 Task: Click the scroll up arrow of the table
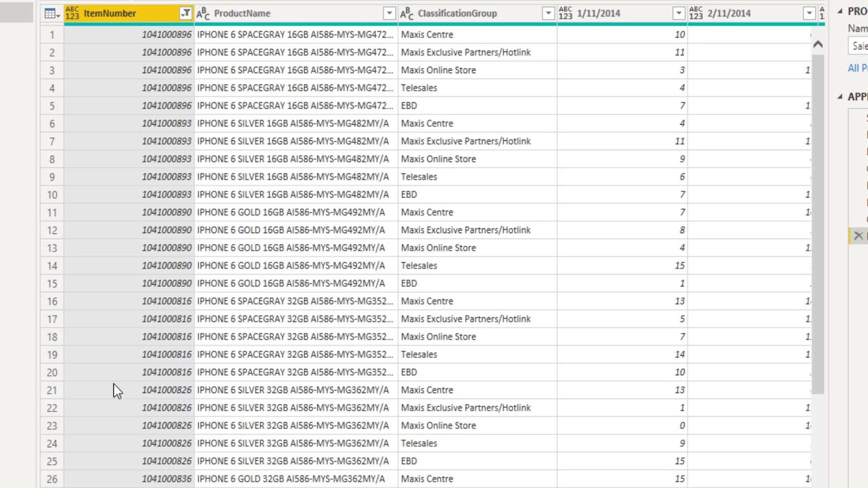(x=818, y=44)
